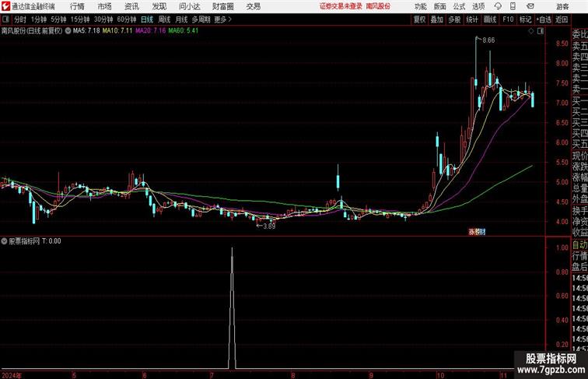Click the month 8 time axis marker
This screenshot has width=588, height=379.
(x=293, y=375)
